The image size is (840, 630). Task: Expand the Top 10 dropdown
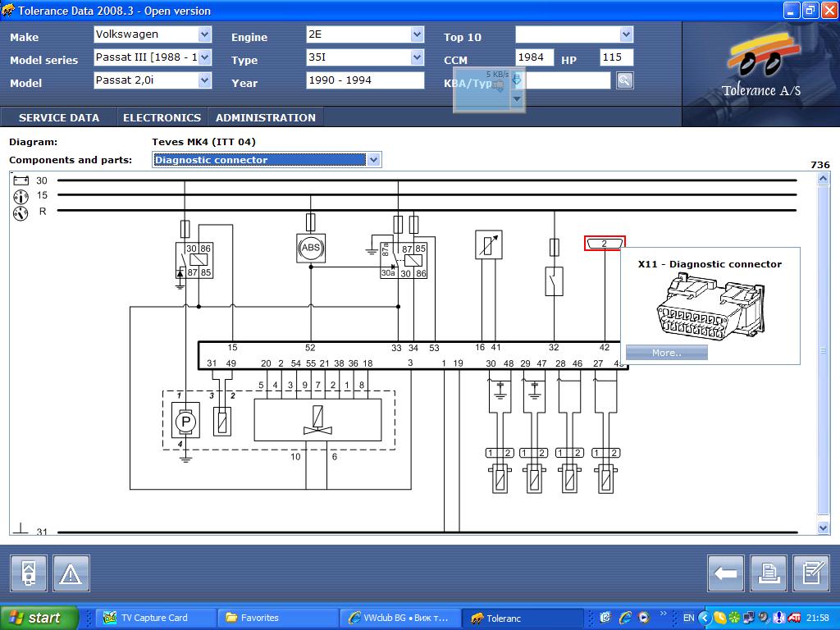(626, 34)
